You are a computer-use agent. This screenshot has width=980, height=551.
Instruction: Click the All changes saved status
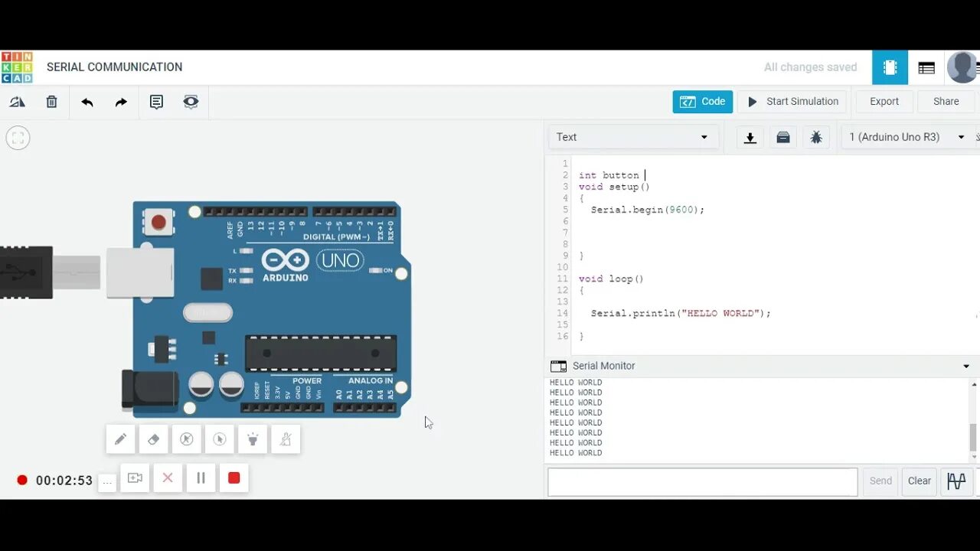click(x=811, y=67)
